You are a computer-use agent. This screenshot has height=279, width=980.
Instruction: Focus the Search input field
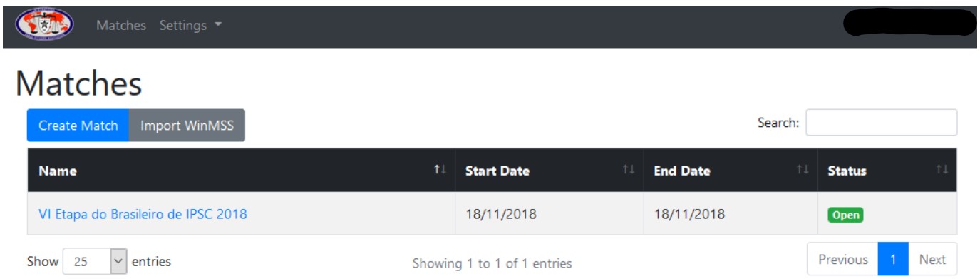[882, 123]
